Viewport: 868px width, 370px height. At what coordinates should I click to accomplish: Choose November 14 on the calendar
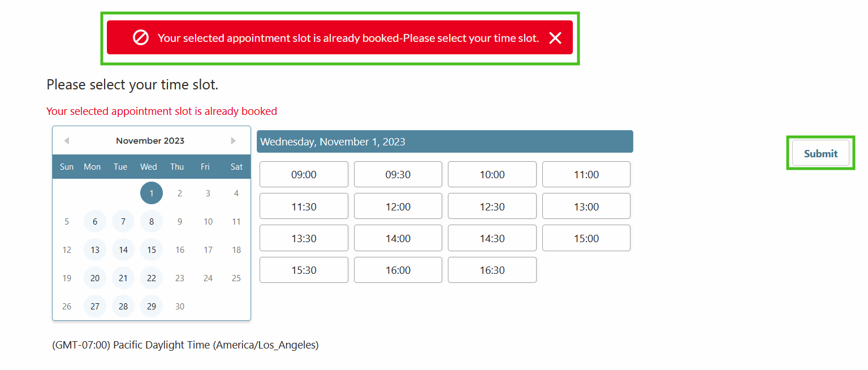click(123, 249)
